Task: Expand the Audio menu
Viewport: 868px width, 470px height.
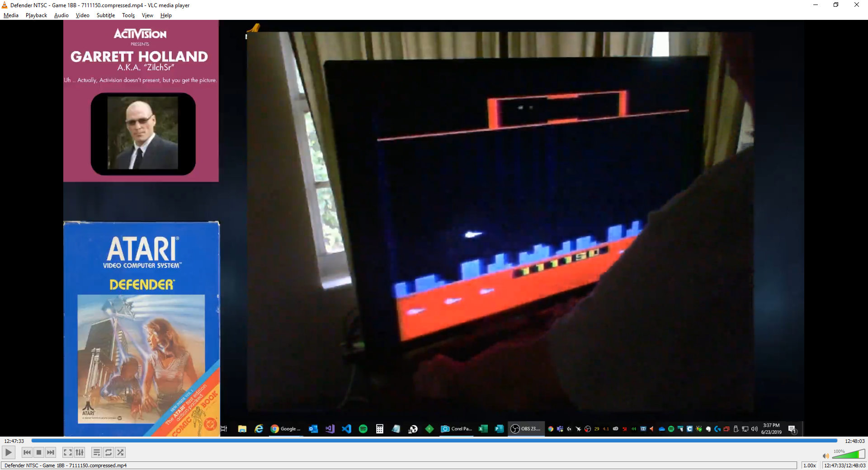Action: 61,15
